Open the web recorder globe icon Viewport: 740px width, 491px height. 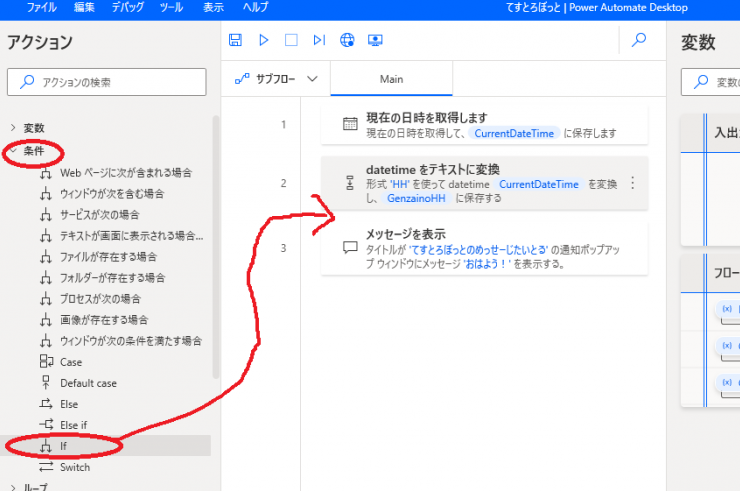347,40
